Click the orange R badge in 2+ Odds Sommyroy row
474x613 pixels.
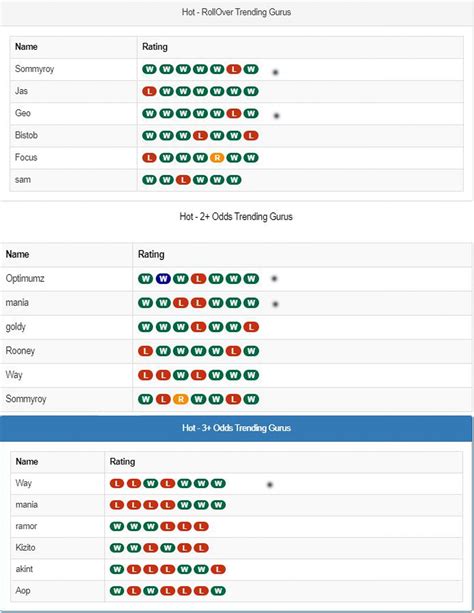point(181,399)
